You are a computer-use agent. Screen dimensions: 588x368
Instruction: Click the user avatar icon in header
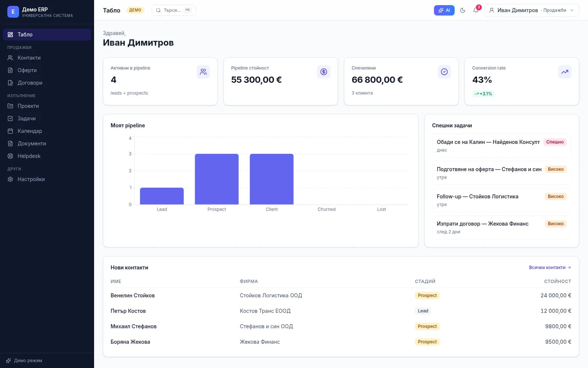492,10
